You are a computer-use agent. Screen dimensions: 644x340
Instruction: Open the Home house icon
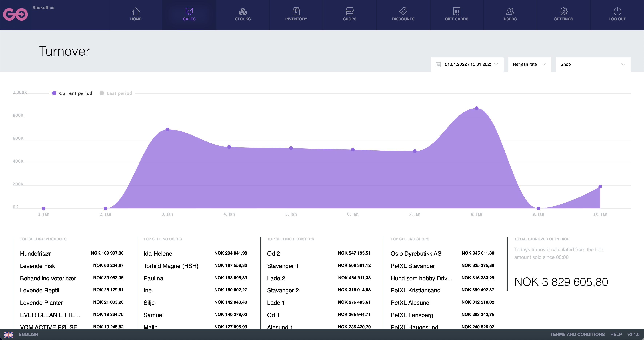pos(135,11)
